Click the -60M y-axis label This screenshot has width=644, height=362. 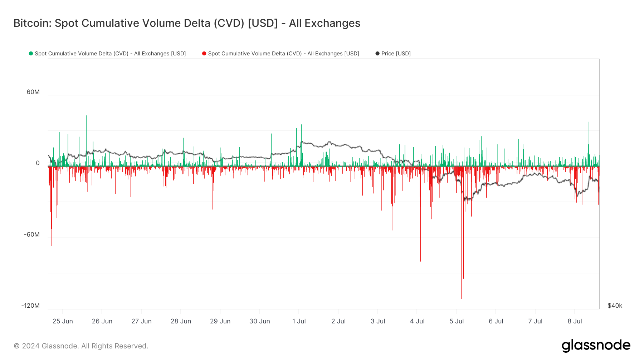(32, 235)
